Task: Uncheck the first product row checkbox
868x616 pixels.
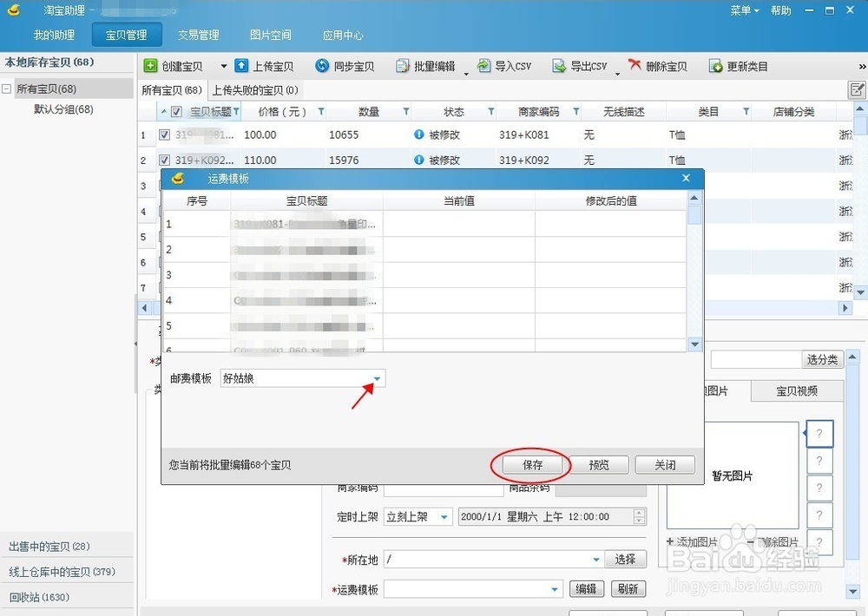Action: (x=162, y=134)
